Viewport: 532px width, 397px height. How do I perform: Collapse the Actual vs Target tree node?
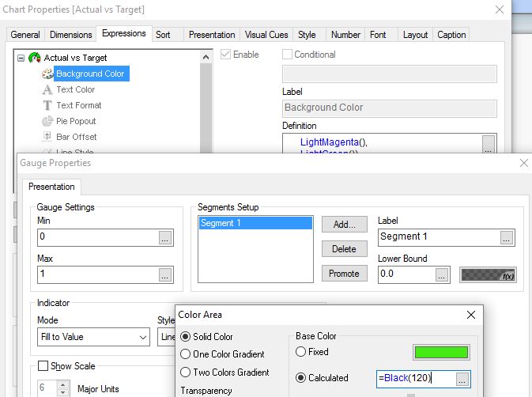(x=21, y=58)
